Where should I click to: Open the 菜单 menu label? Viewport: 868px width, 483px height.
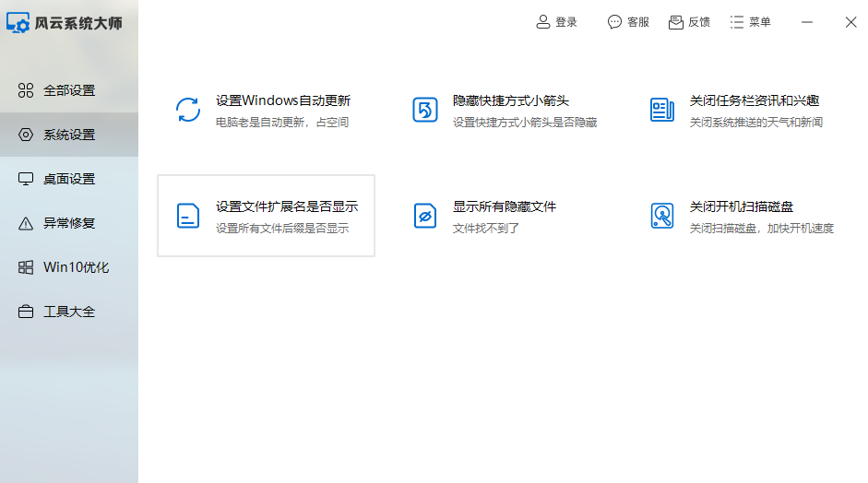click(760, 22)
